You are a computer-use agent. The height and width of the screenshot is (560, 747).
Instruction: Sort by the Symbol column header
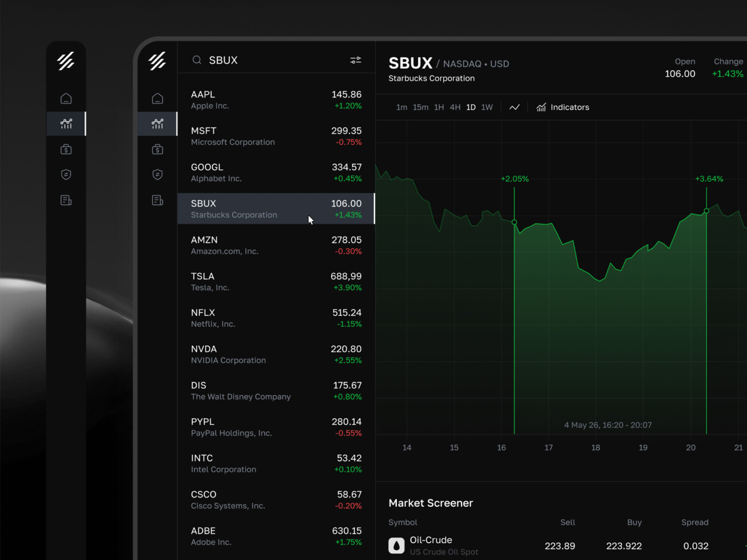coord(403,522)
